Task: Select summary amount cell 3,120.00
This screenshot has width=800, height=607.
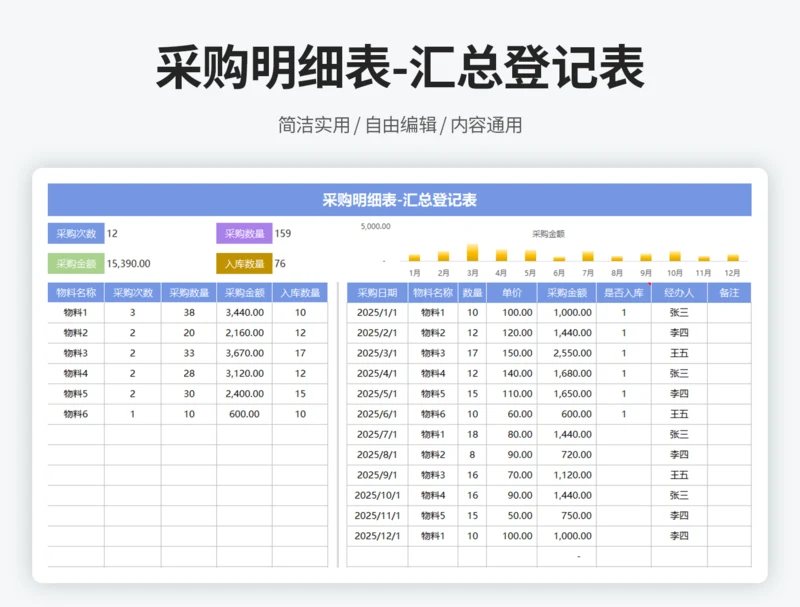Action: [x=244, y=373]
